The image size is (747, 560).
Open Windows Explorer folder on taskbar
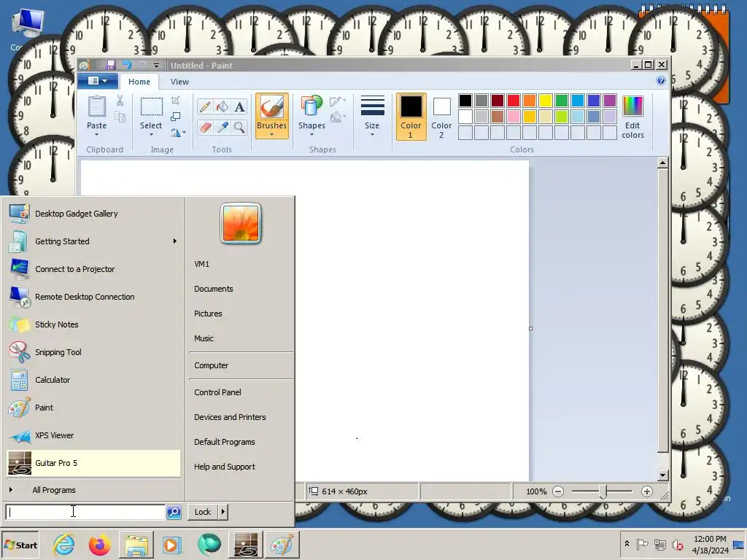tap(136, 545)
